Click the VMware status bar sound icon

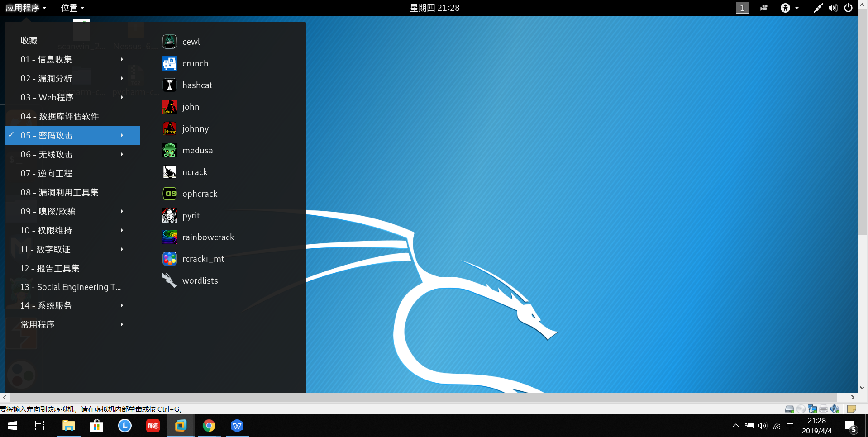point(835,409)
